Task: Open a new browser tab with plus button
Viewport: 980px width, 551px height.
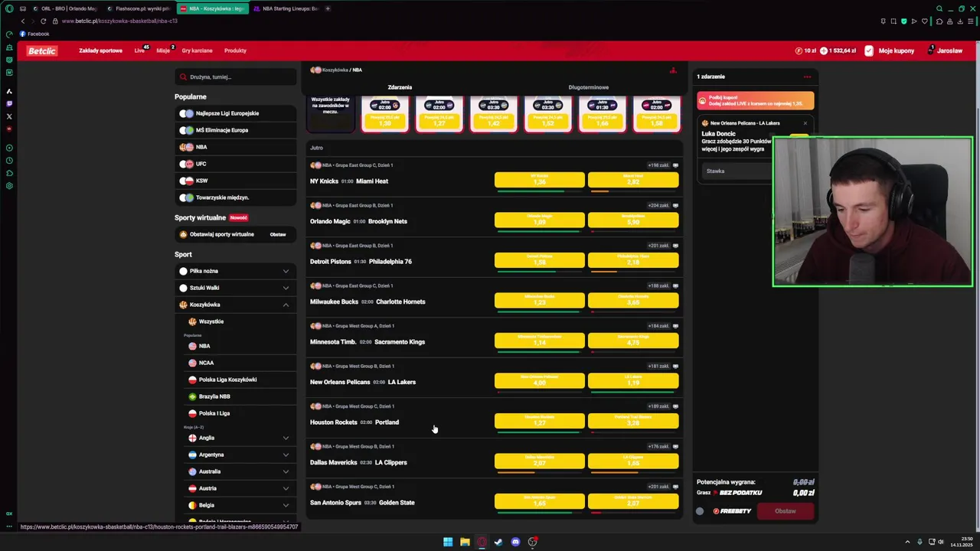Action: 328,8
